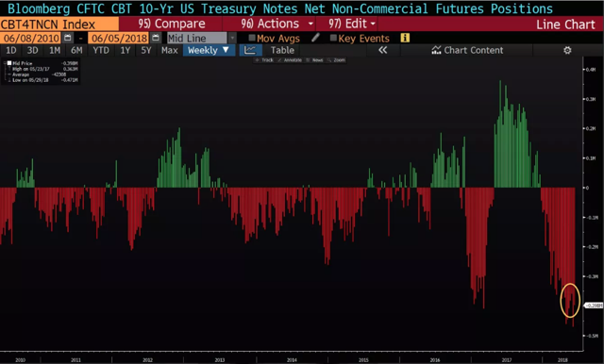Click the pencil edit icon beside Mov Avgs
The height and width of the screenshot is (364, 604).
coord(315,38)
